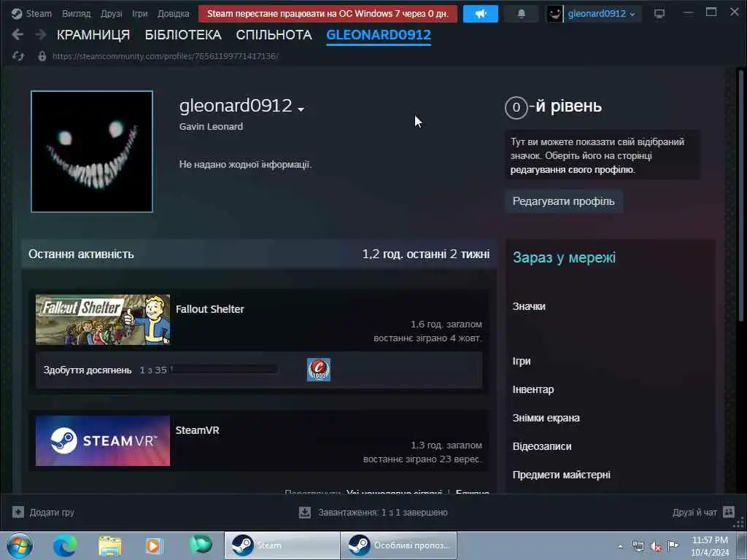Switch to Big Picture mode monitor icon

click(659, 13)
